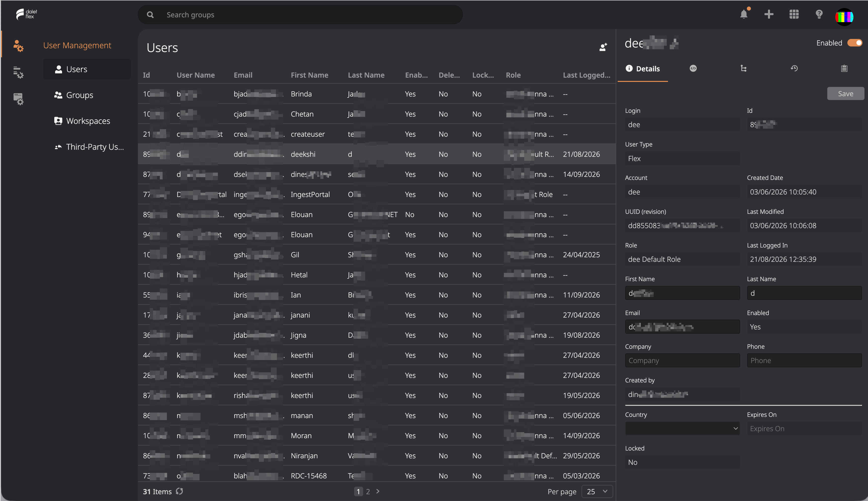Open the notifications bell
Screen dimensions: 868x501
[x=744, y=15]
